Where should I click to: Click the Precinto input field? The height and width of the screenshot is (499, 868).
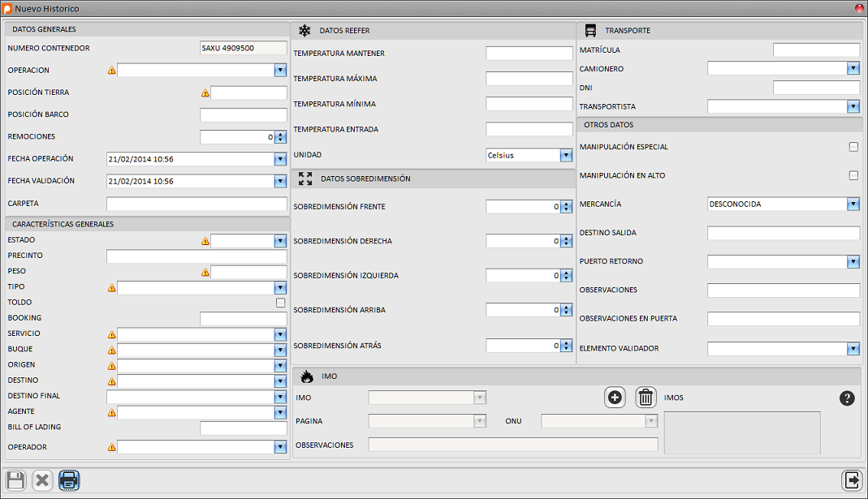(x=196, y=256)
